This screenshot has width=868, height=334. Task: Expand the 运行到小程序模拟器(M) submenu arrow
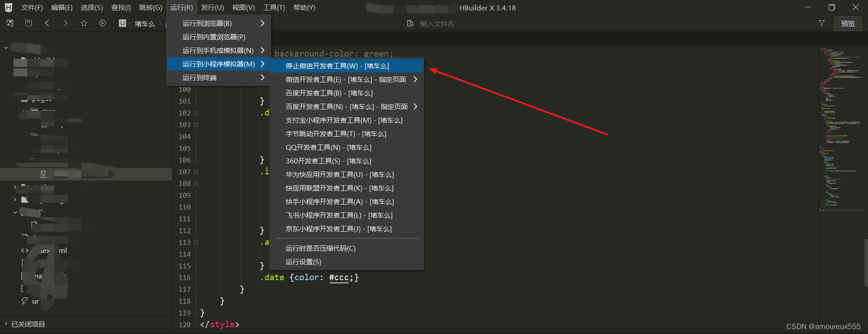point(262,64)
